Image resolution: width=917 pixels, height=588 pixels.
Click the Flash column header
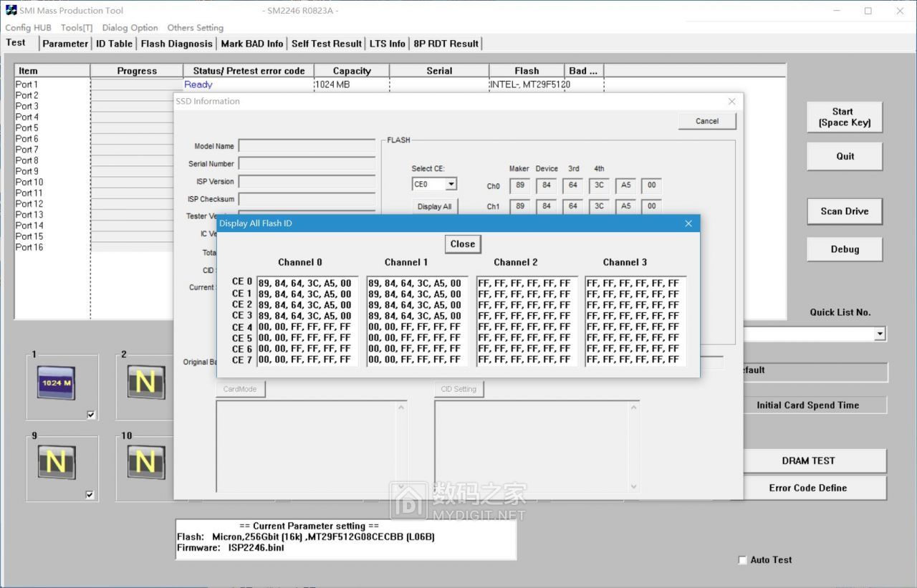[x=527, y=71]
